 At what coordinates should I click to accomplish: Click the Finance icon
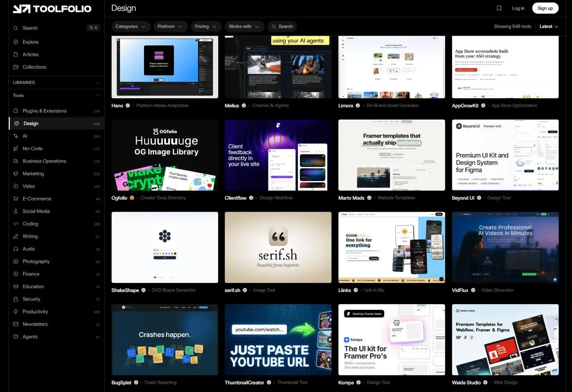pyautogui.click(x=16, y=274)
